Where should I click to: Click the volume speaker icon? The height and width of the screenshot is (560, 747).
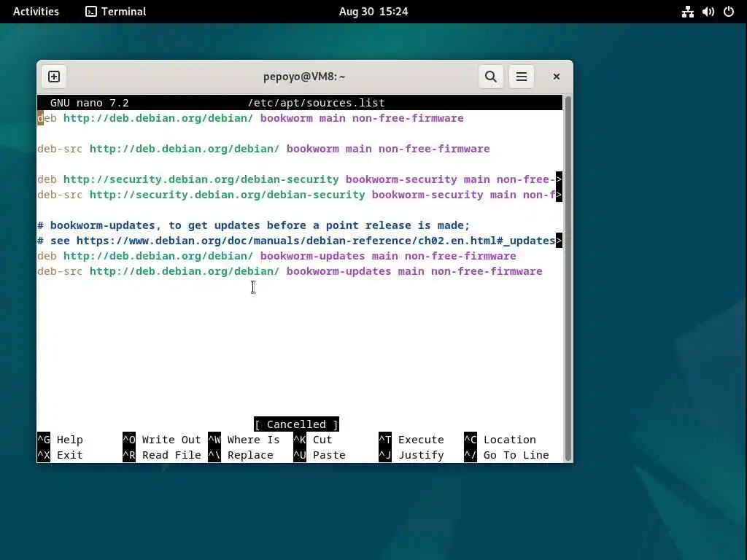708,12
